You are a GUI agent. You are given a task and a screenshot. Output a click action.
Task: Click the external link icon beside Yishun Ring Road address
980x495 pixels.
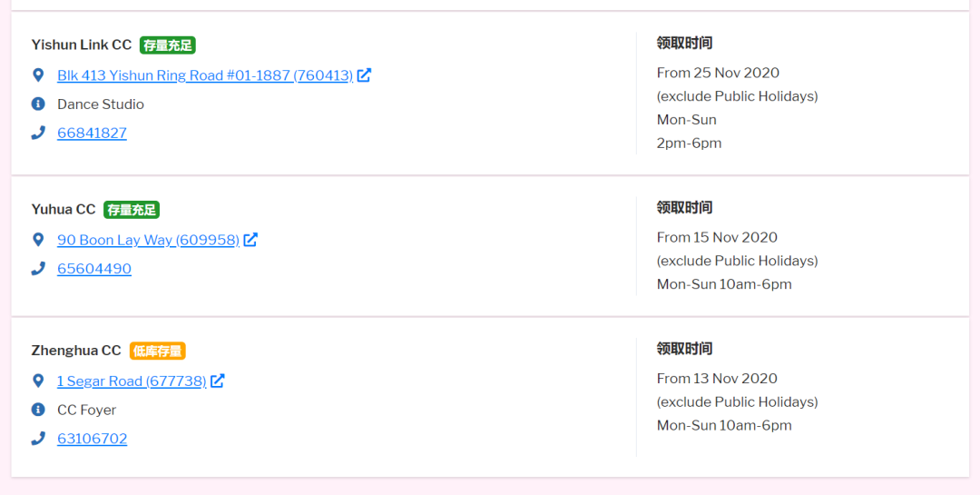pyautogui.click(x=364, y=74)
